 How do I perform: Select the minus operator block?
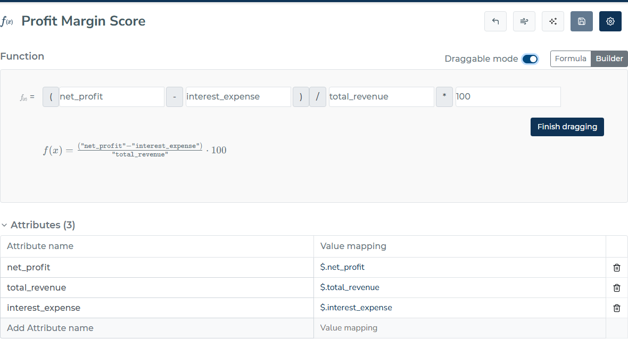(x=175, y=97)
